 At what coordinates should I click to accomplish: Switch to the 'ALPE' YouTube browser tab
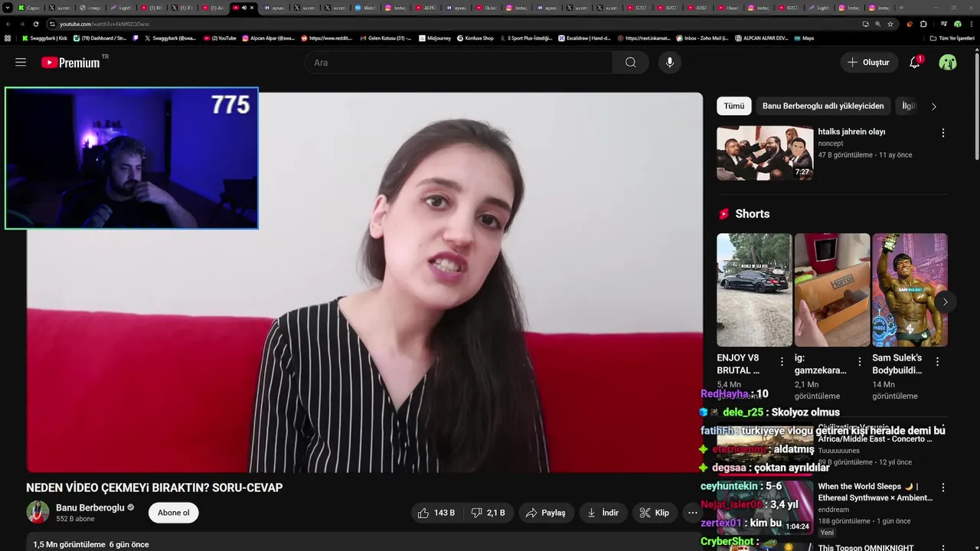tap(425, 8)
